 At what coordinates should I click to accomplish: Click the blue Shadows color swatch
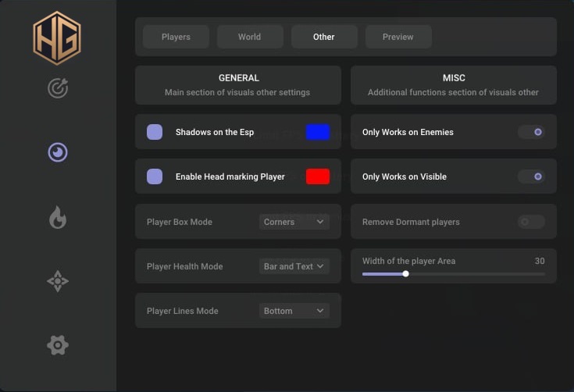coord(318,132)
